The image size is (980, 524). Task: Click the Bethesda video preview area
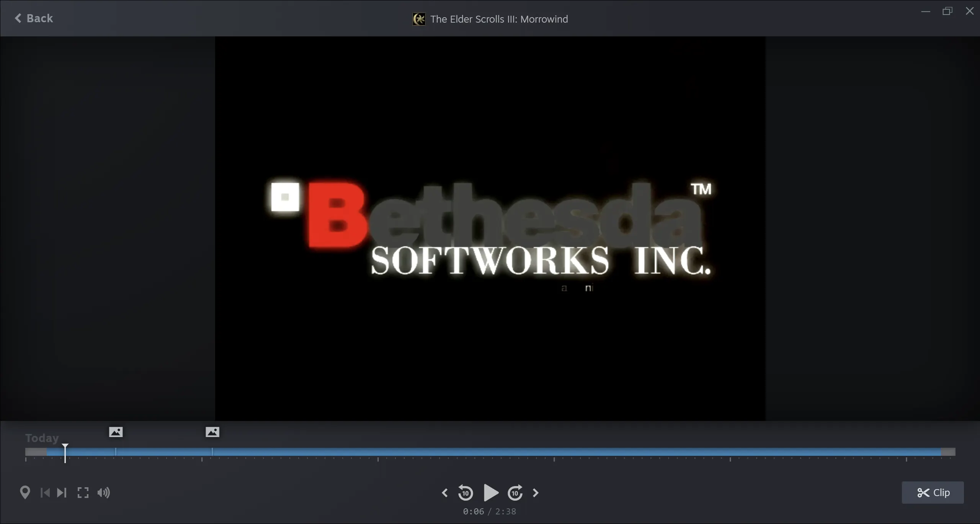490,229
